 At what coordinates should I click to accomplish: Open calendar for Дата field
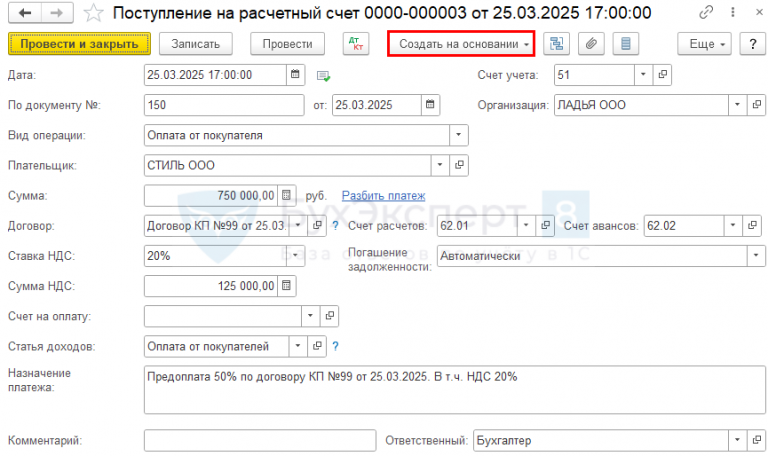coord(295,75)
